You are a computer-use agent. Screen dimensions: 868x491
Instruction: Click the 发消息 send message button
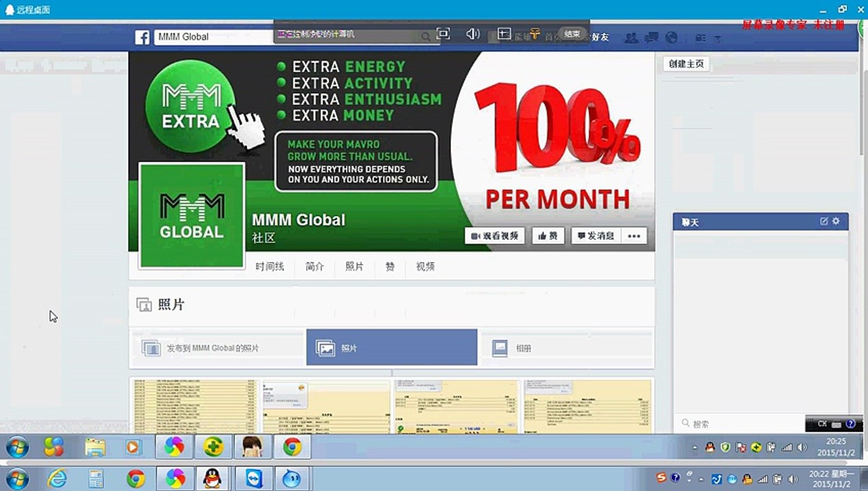[596, 236]
